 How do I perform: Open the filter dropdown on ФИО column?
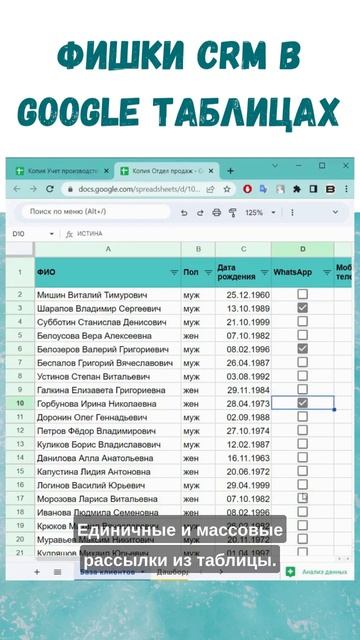pos(174,272)
